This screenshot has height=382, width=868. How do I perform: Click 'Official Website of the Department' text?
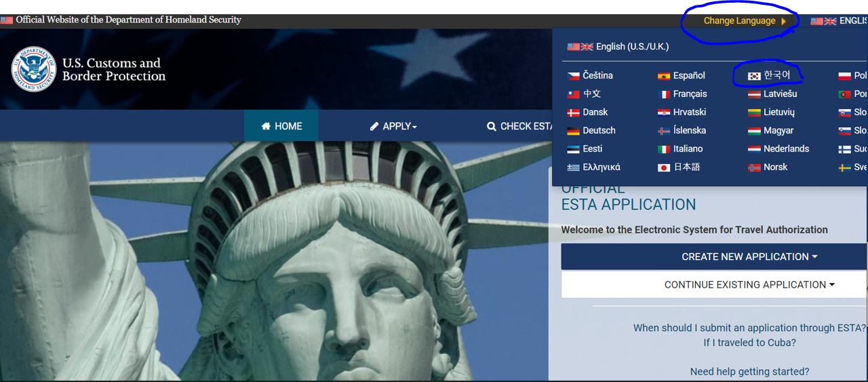coord(129,20)
